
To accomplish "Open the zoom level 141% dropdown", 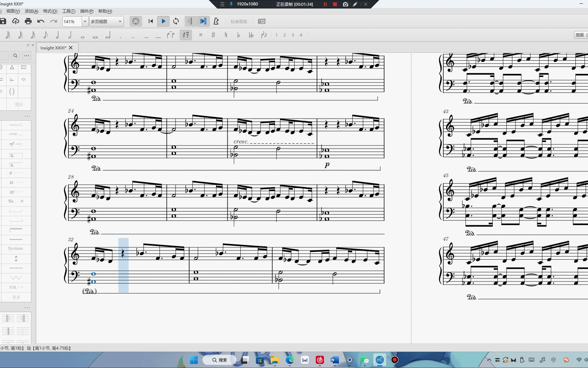I will [x=85, y=21].
